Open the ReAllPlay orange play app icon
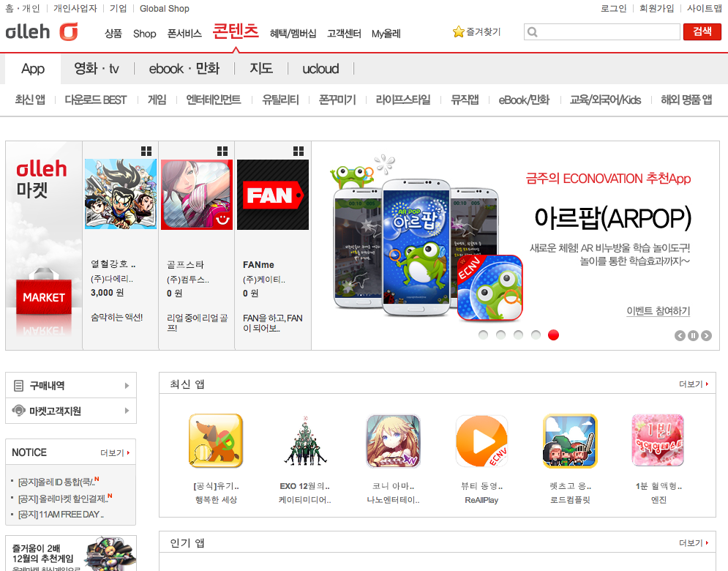Viewport: 728px width, 571px height. coord(481,441)
